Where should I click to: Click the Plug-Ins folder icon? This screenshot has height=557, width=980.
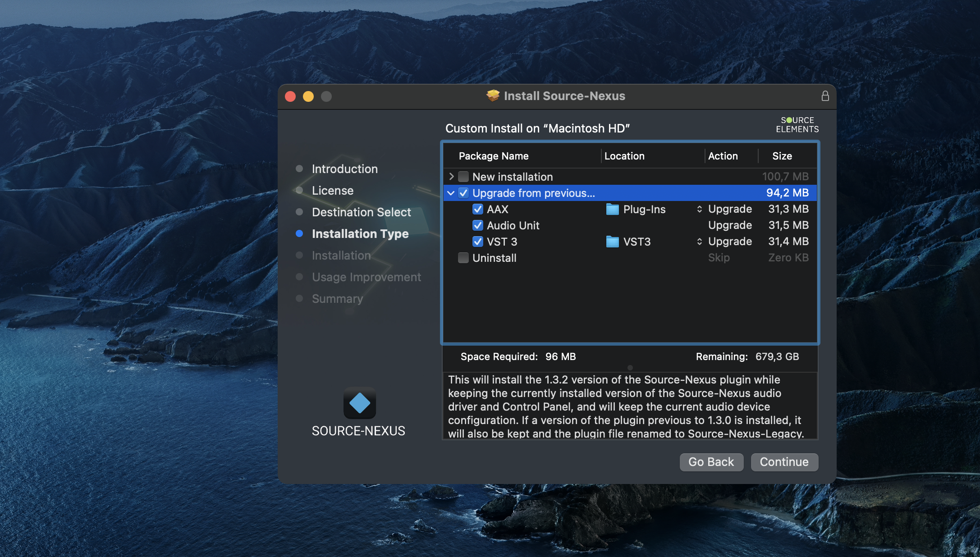coord(612,209)
